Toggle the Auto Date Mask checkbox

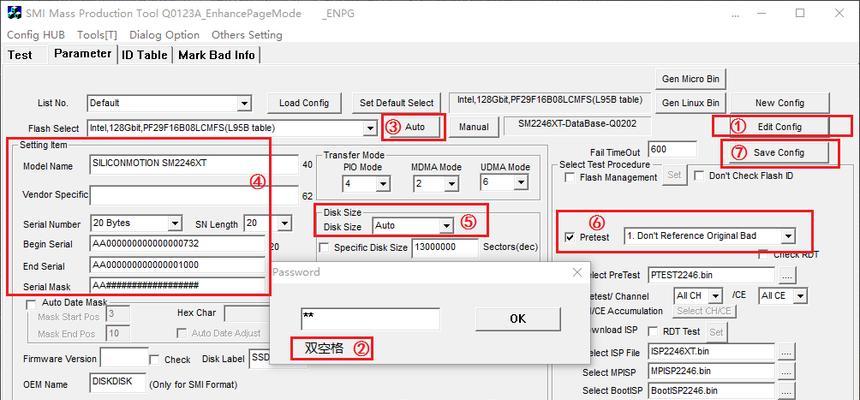tap(31, 303)
